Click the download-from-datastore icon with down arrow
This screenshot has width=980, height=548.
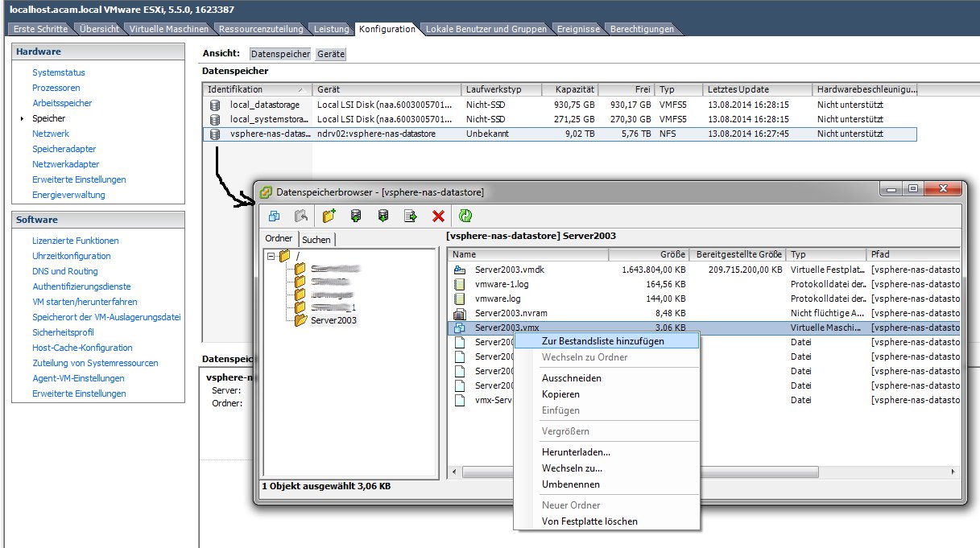(x=383, y=216)
